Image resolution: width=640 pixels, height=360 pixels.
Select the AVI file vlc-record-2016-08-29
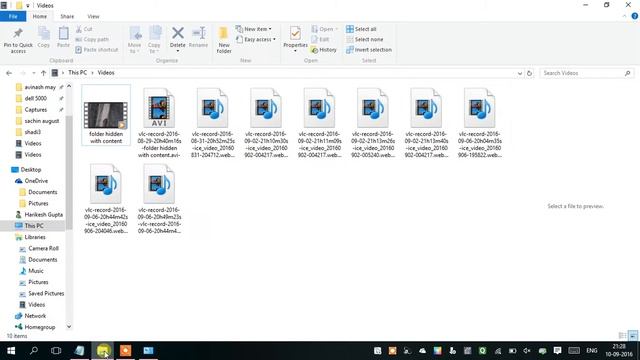[x=159, y=122]
